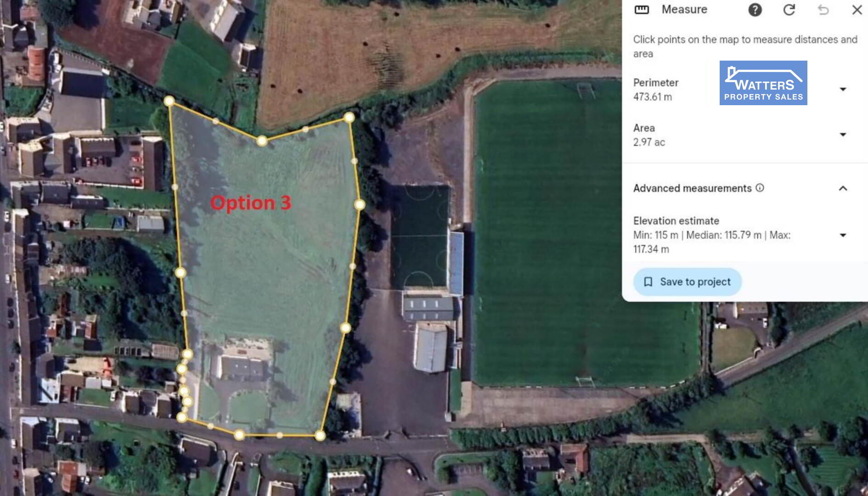Image resolution: width=868 pixels, height=496 pixels.
Task: Click the undo arrow icon
Action: coord(823,10)
